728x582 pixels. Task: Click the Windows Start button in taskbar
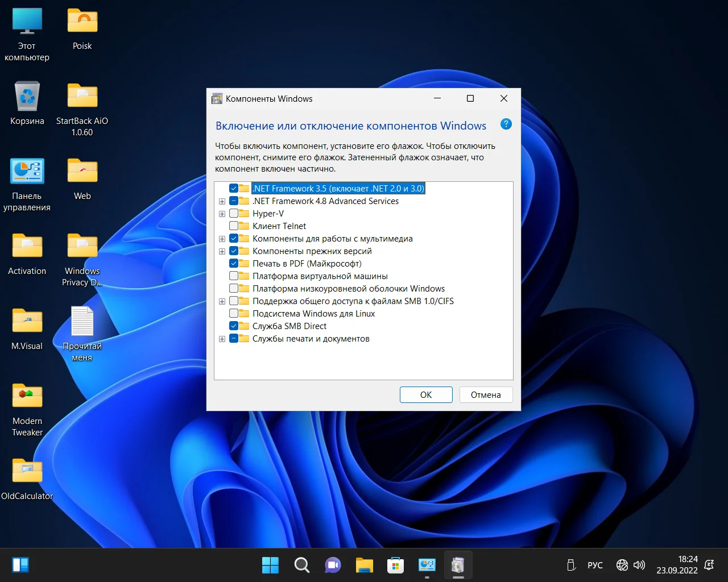click(270, 565)
